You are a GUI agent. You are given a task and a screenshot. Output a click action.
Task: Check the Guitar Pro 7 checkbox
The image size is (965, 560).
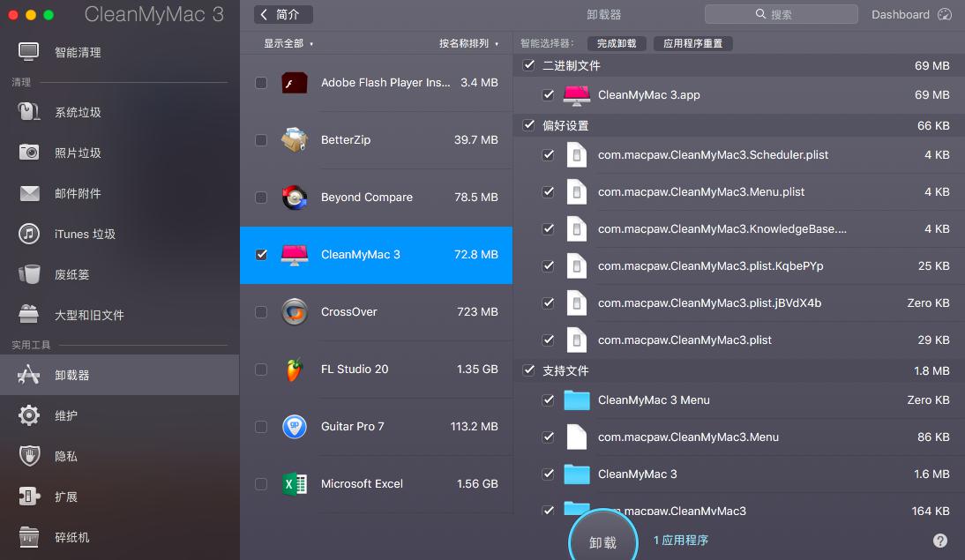(x=261, y=427)
